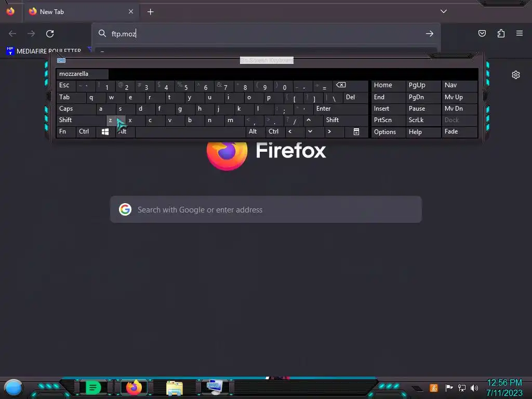Tap the PrtScn key
Viewport: 532px width, 399px height.
point(389,120)
